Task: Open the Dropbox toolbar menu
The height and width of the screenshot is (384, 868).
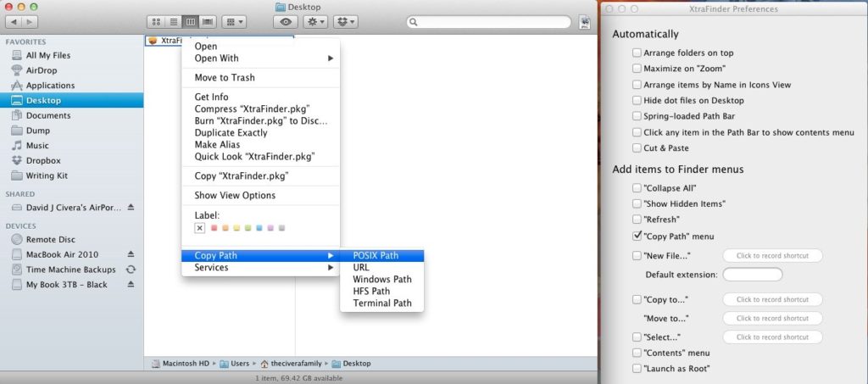Action: pyautogui.click(x=346, y=22)
